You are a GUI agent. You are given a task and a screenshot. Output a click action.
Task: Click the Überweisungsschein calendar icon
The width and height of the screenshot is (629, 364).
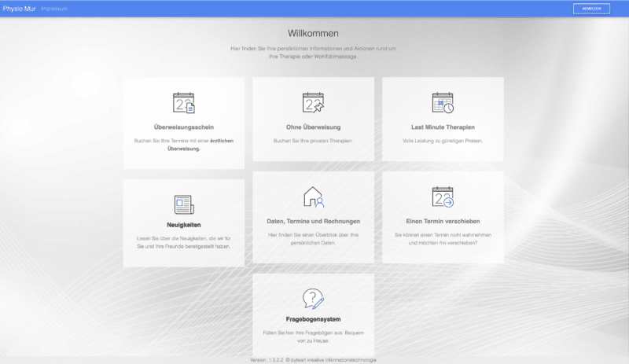click(184, 103)
